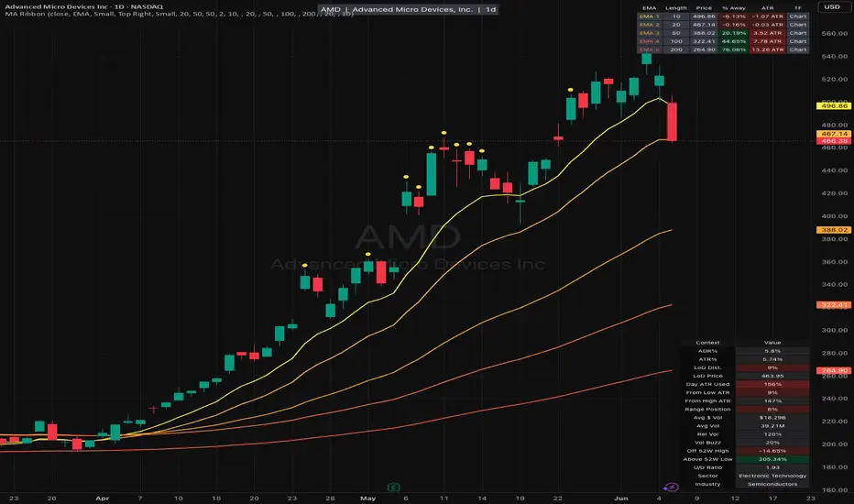Click the EMA 5 row label
This screenshot has width=854, height=504.
click(x=650, y=49)
